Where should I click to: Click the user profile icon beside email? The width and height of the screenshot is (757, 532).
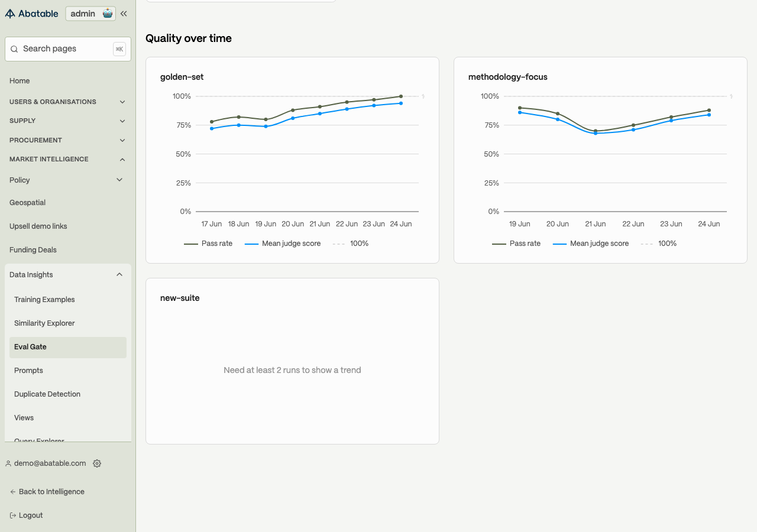pyautogui.click(x=8, y=463)
